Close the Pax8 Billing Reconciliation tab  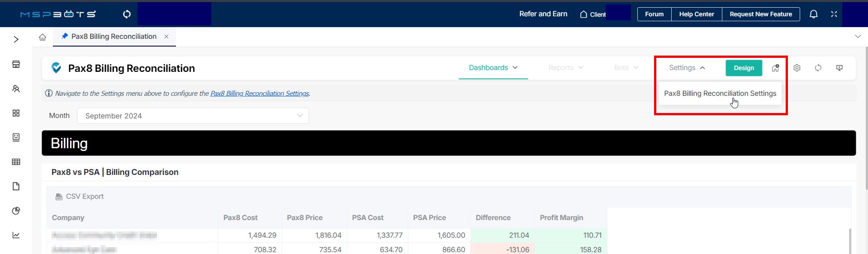click(x=166, y=37)
